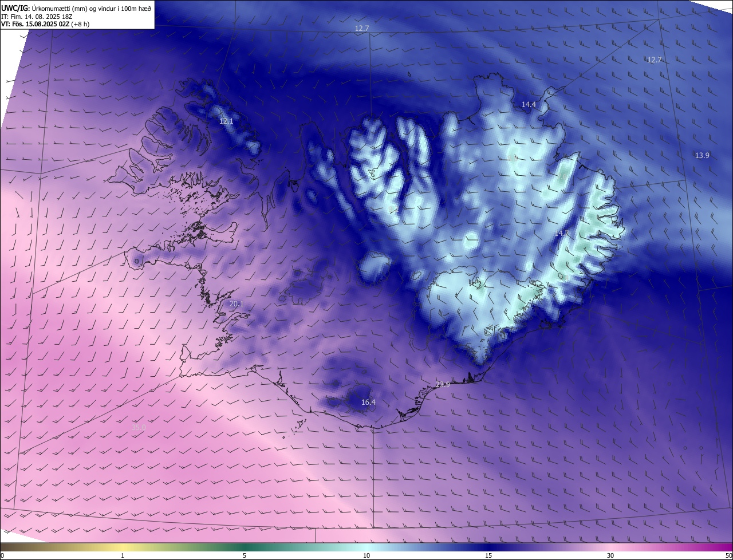Click the "30" tick on the color scale
Screen dimensions: 733x560
pyautogui.click(x=610, y=555)
